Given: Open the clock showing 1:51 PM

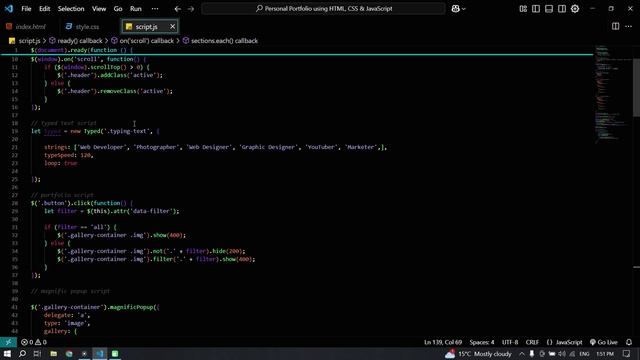Looking at the screenshot, I should pos(605,353).
